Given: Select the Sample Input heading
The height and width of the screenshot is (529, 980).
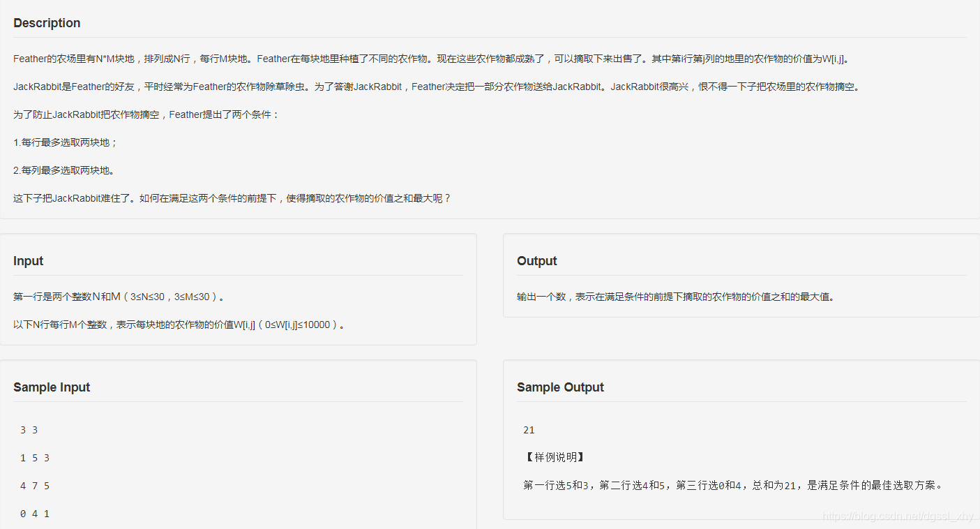Looking at the screenshot, I should tap(51, 387).
